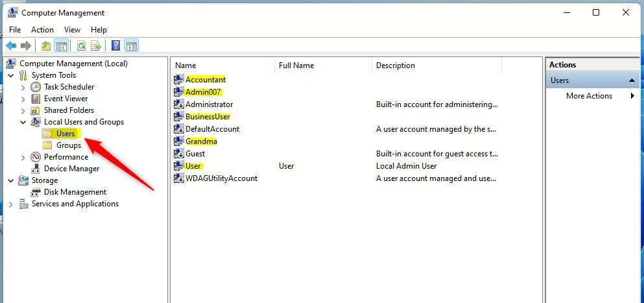Toggle Show/Hide Console Tree toolbar icon

pos(62,45)
